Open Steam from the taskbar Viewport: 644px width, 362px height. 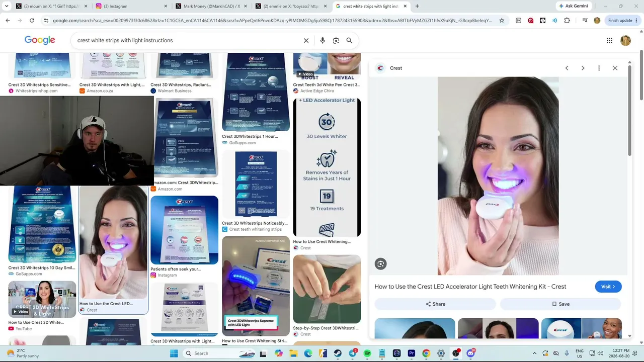[338, 353]
